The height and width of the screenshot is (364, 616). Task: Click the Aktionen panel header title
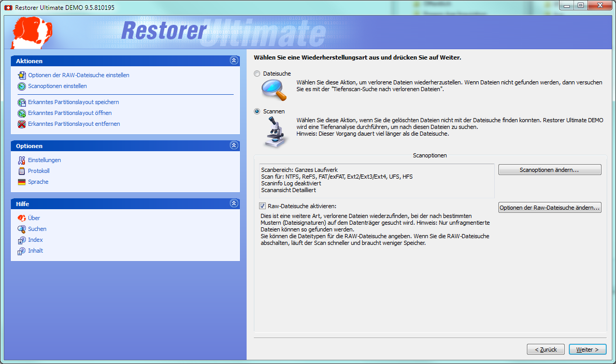[29, 61]
